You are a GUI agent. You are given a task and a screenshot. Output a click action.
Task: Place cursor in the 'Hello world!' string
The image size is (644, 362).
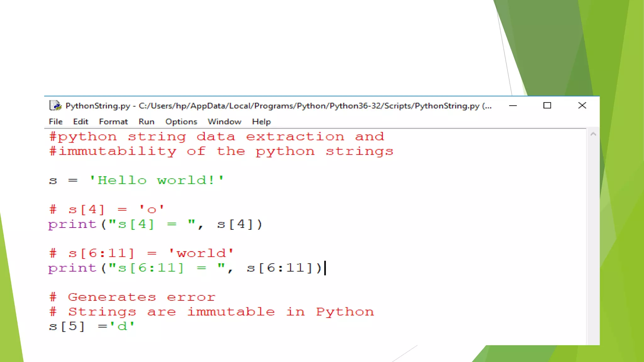coord(157,180)
